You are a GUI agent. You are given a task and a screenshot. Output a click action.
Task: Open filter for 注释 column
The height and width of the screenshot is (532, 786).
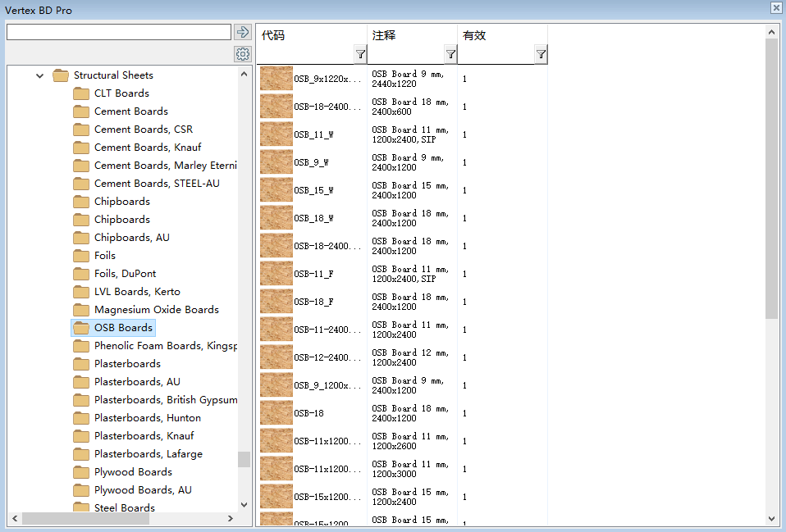[450, 54]
